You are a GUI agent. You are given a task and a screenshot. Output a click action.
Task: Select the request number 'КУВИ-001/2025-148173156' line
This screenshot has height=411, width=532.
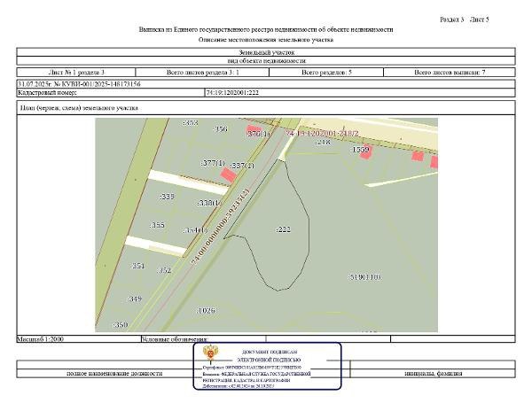click(x=266, y=84)
